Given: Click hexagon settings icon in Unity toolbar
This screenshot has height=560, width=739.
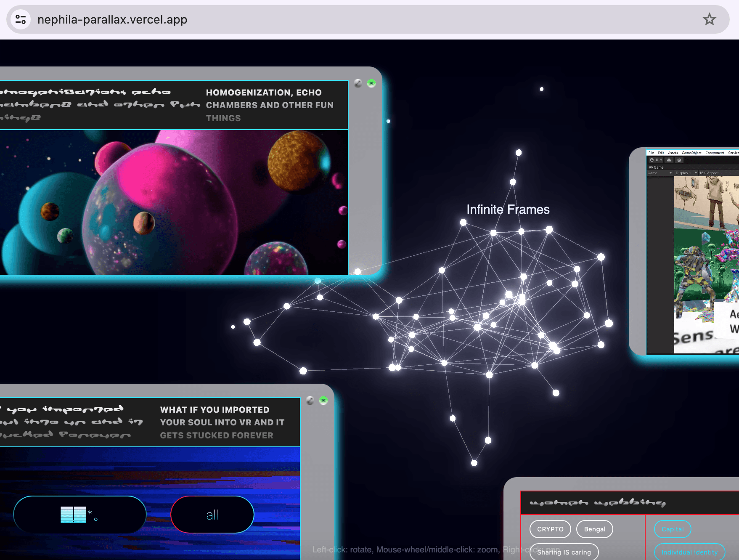Looking at the screenshot, I should (679, 160).
